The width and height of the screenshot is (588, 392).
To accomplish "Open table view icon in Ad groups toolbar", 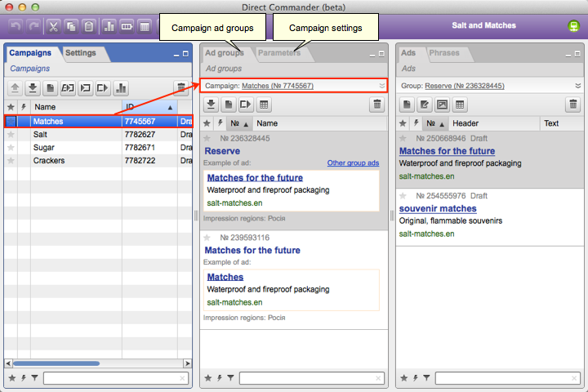I will [x=264, y=105].
